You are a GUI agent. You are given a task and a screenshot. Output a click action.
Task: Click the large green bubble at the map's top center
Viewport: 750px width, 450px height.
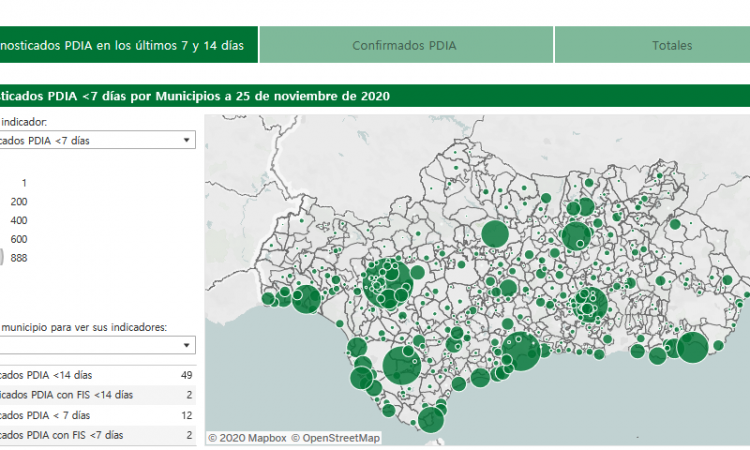[495, 234]
